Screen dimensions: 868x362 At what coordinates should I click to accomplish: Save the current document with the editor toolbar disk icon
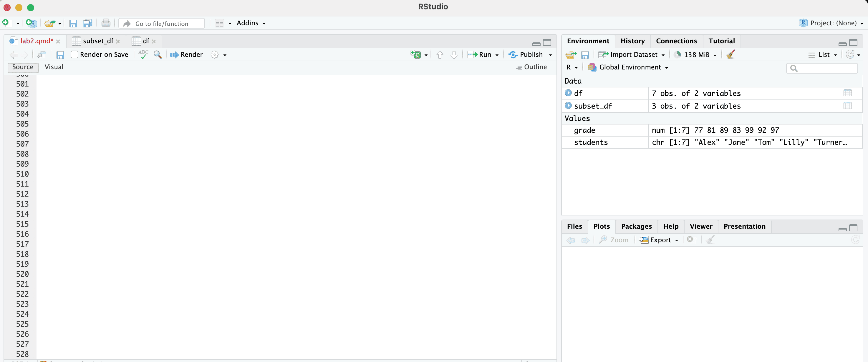[x=60, y=55]
